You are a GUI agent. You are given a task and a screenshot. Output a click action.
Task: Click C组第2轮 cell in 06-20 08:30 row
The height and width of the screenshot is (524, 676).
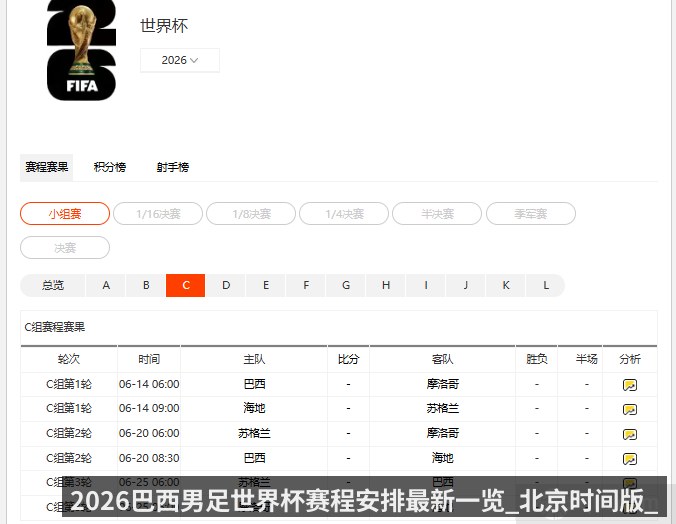click(69, 458)
